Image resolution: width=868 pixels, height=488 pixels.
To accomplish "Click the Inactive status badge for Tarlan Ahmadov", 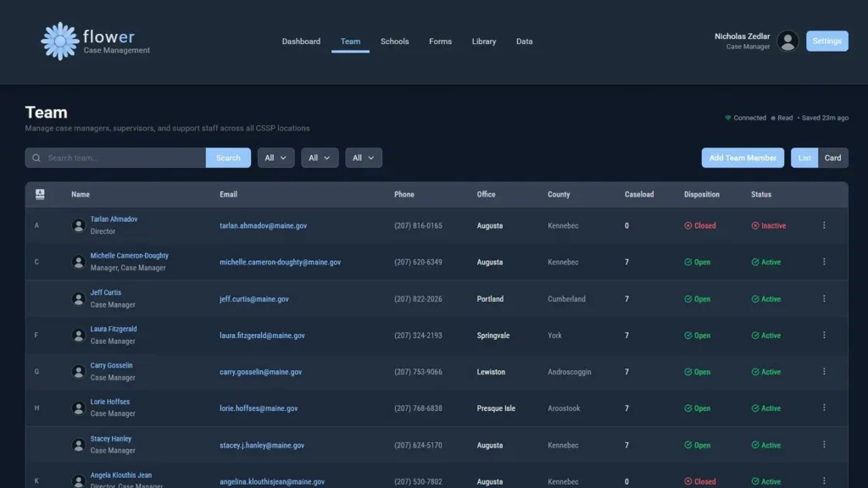I will [x=769, y=226].
